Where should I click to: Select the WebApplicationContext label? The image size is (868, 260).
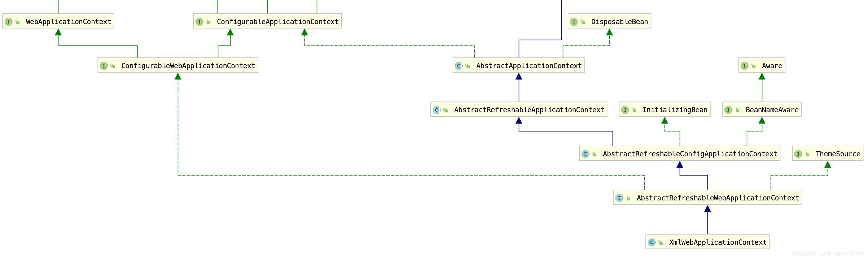pos(69,22)
